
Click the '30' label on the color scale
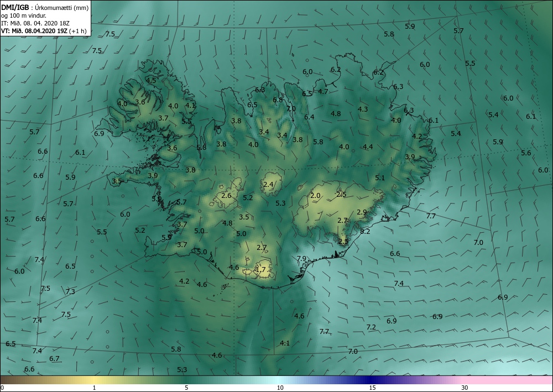(465, 388)
